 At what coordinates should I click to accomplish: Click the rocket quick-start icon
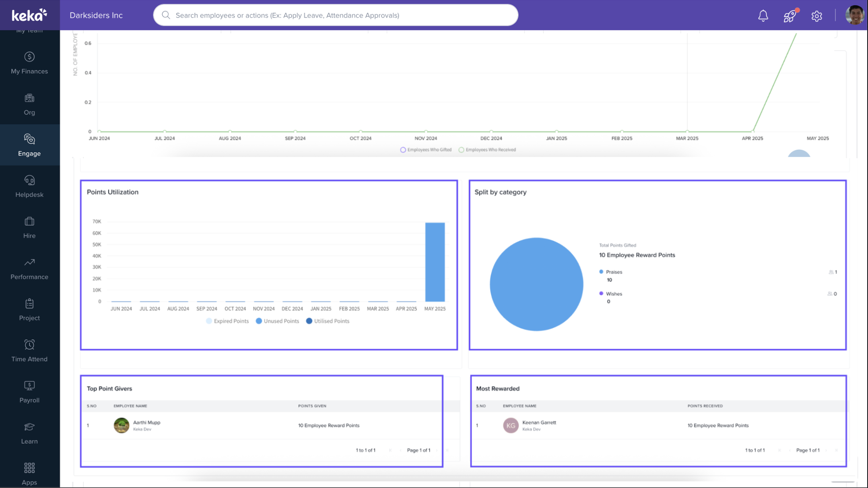pos(790,16)
